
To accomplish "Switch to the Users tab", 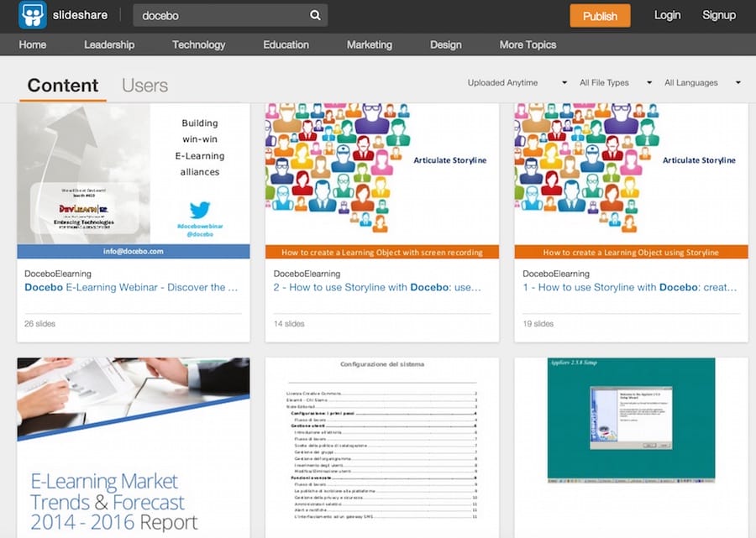I will (144, 86).
